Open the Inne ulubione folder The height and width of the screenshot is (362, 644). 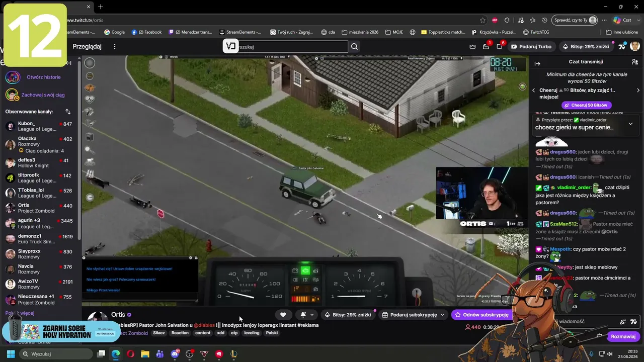click(x=622, y=32)
